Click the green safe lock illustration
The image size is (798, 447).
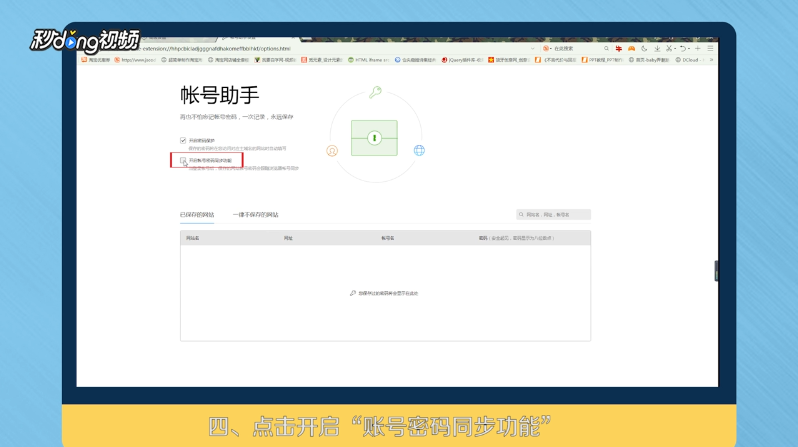[374, 138]
